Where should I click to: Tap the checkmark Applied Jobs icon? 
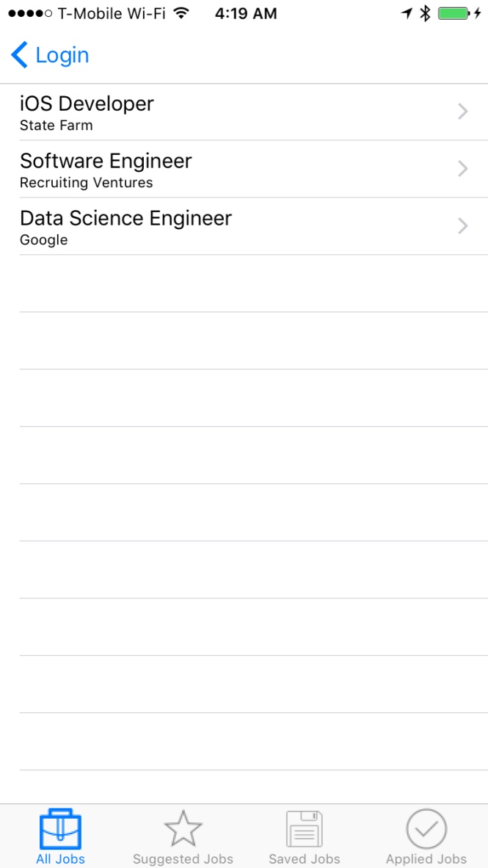pos(426,829)
